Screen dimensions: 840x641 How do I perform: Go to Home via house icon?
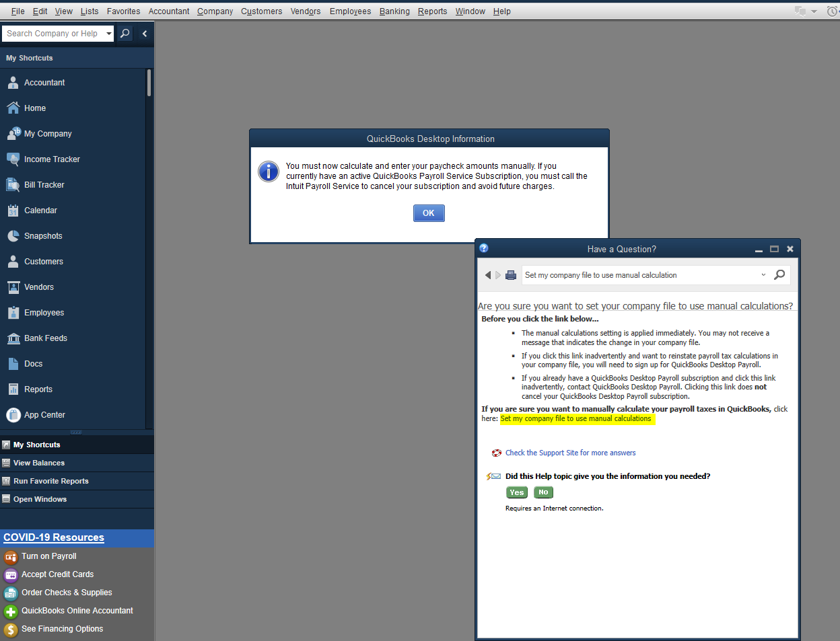[13, 108]
